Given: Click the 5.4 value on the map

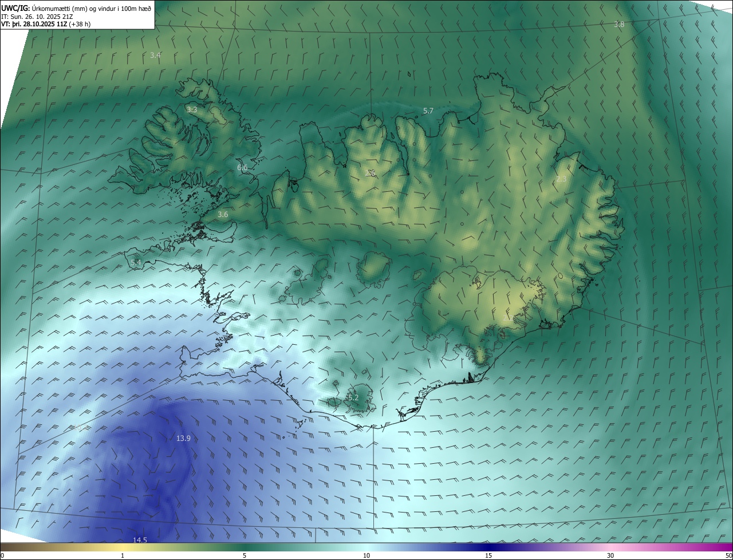Looking at the screenshot, I should (136, 262).
